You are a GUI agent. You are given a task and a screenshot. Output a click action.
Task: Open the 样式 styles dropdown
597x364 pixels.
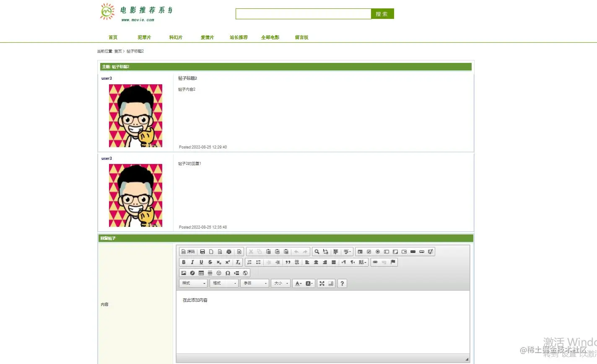point(193,283)
